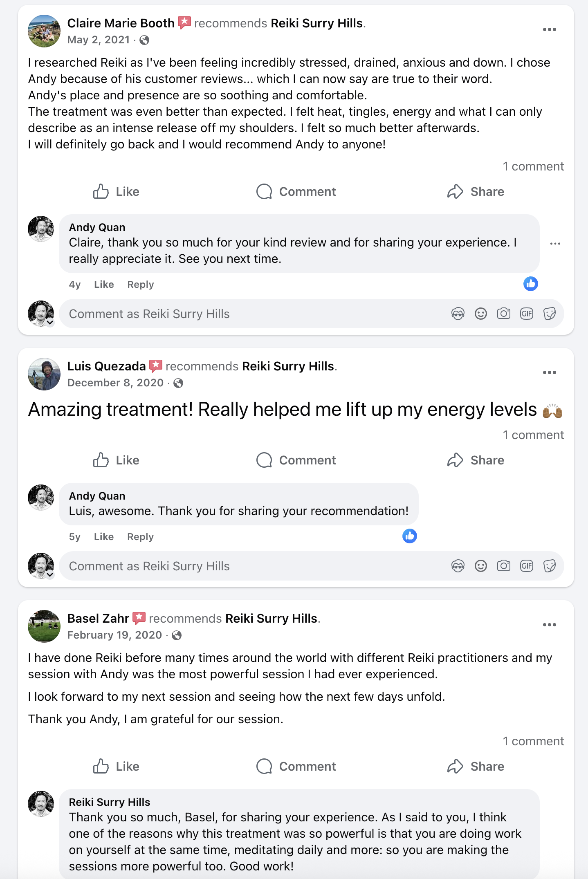Open more options for Andy Quan's reply to Claire
This screenshot has height=879, width=588.
(x=555, y=244)
